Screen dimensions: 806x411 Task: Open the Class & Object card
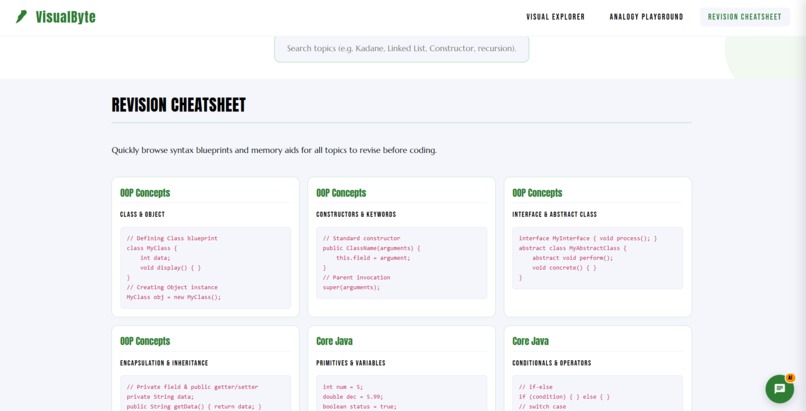tap(205, 247)
